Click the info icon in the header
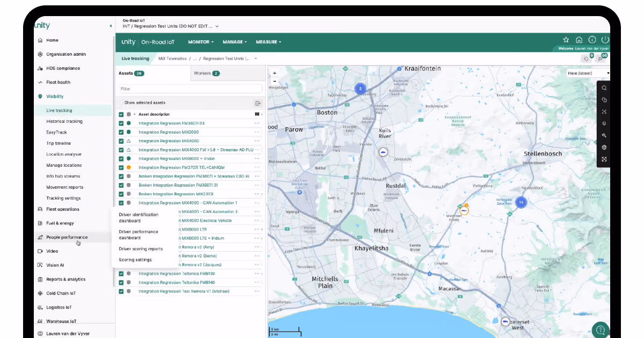Image resolution: width=644 pixels, height=338 pixels. tap(592, 40)
